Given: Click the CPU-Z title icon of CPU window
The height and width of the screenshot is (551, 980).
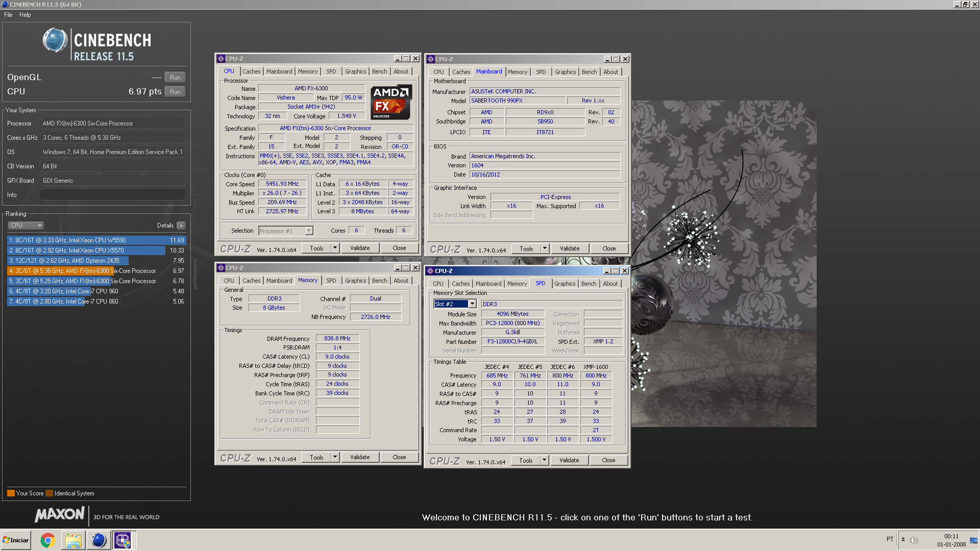Looking at the screenshot, I should 220,59.
